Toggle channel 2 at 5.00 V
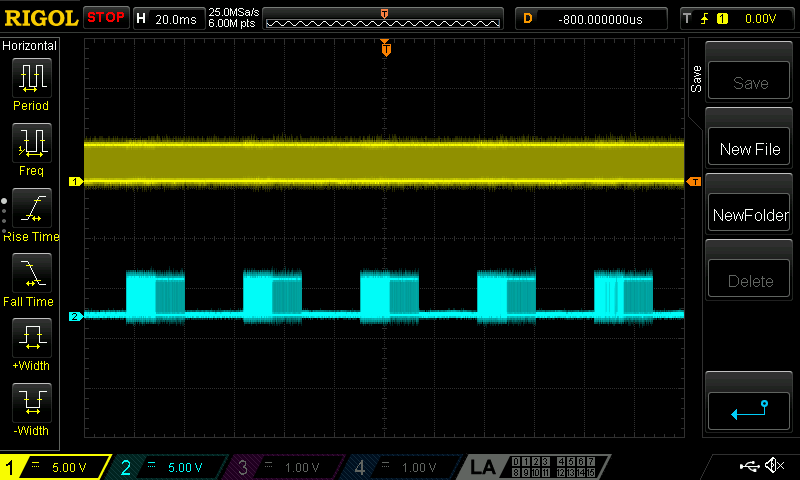800x480 pixels. [x=169, y=467]
